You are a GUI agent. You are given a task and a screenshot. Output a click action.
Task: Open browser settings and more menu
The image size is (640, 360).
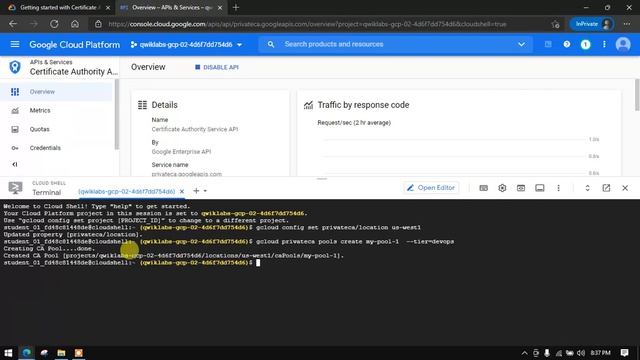(x=627, y=24)
